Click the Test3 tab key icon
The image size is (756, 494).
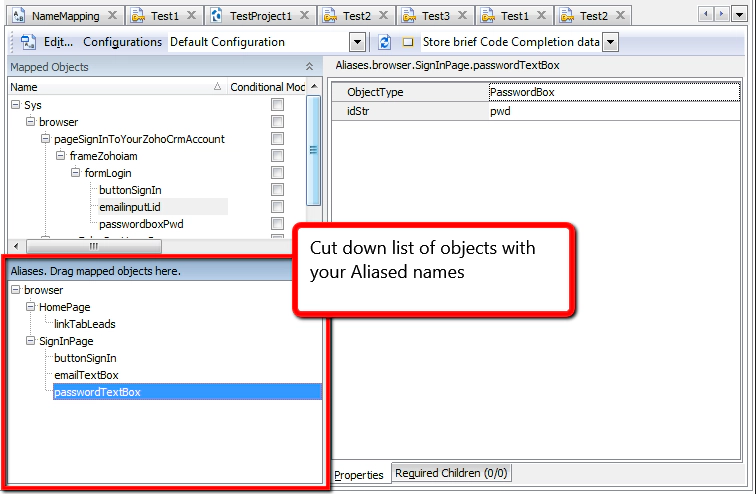click(409, 16)
